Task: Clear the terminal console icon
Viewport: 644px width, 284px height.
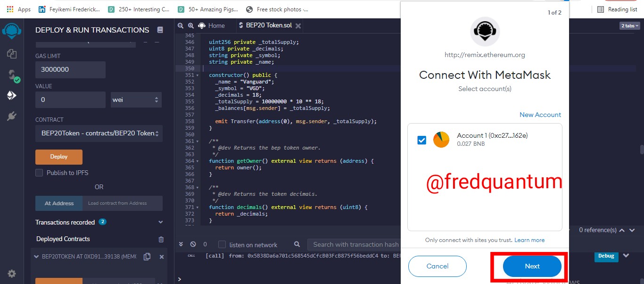Action: (193, 244)
